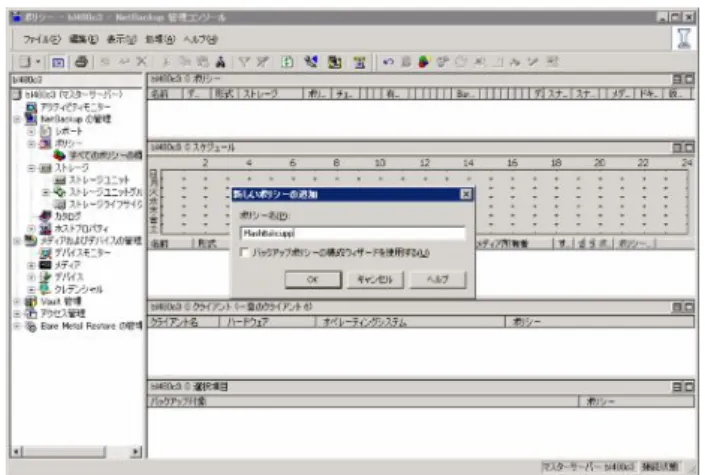The height and width of the screenshot is (475, 705).
Task: Click キャンセル in the new policy dialog
Action: pyautogui.click(x=375, y=279)
